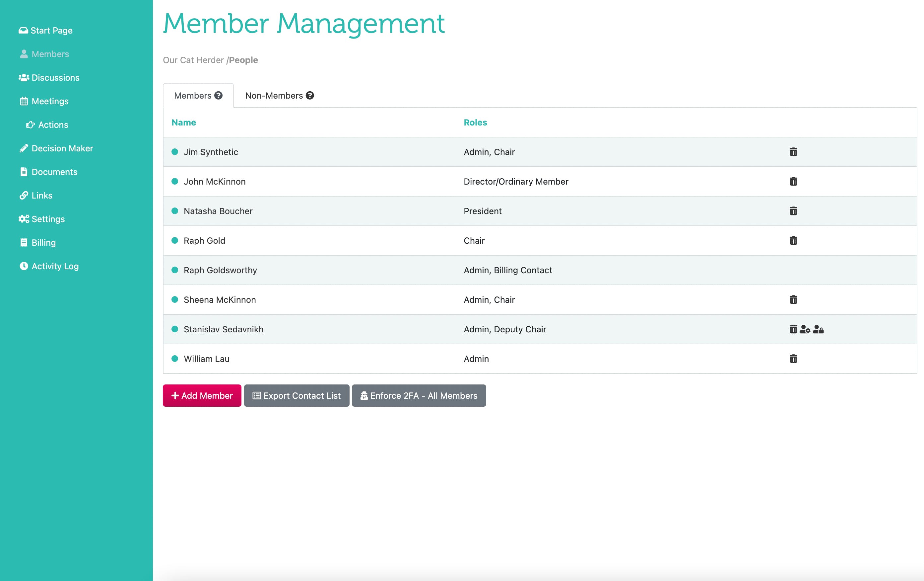Delete member Jim Synthetic via trash icon
Screen dimensions: 924x581
[x=793, y=152]
